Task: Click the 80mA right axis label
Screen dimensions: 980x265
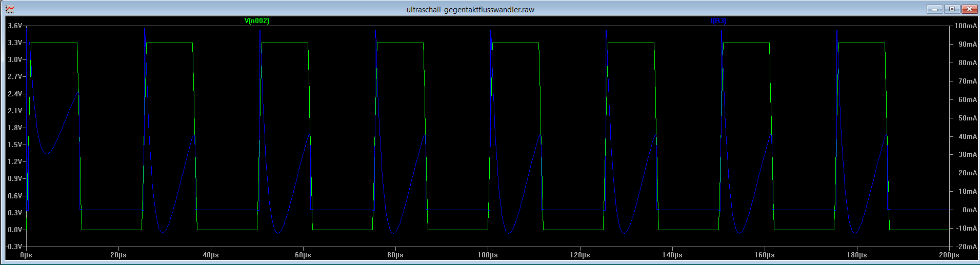Action: click(968, 63)
